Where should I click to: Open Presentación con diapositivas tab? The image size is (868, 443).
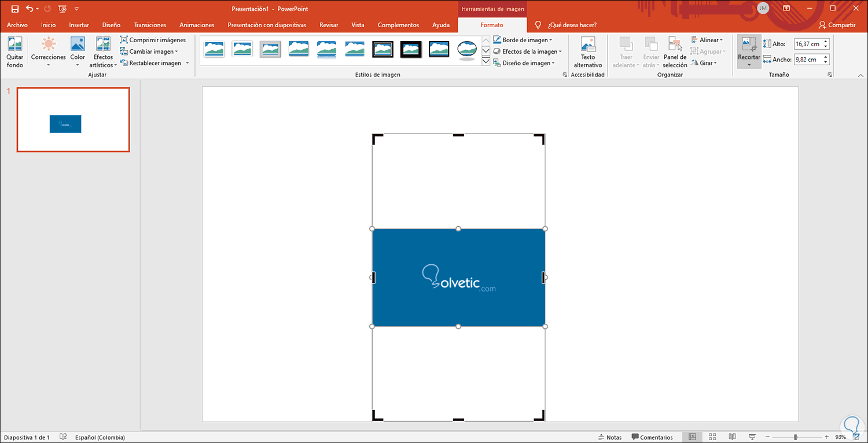(267, 25)
